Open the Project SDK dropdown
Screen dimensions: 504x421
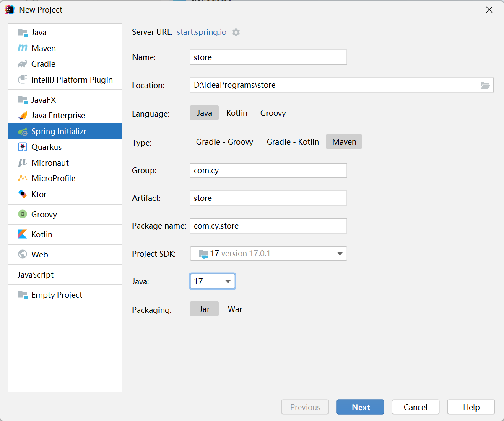click(268, 254)
